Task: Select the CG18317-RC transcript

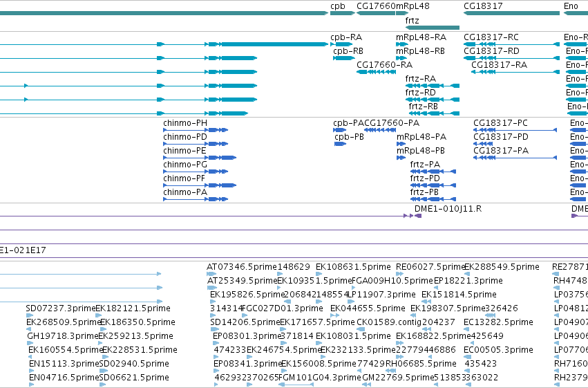Action: tap(511, 44)
